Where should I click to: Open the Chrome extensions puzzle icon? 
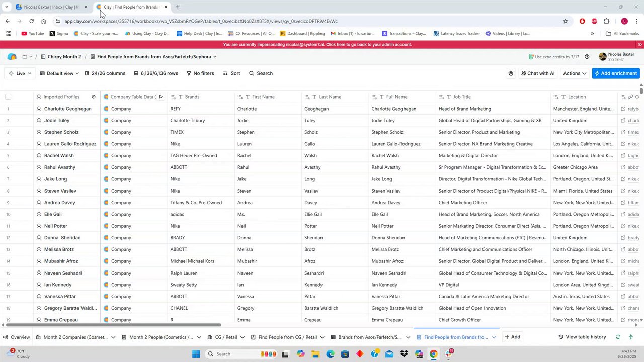tap(606, 21)
